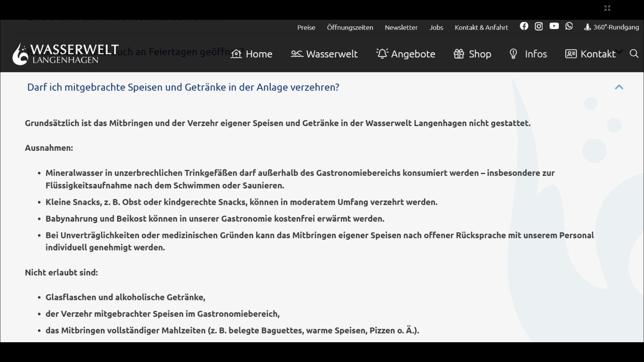This screenshot has width=644, height=362.
Task: Click the 360° tour icon
Action: 587,27
